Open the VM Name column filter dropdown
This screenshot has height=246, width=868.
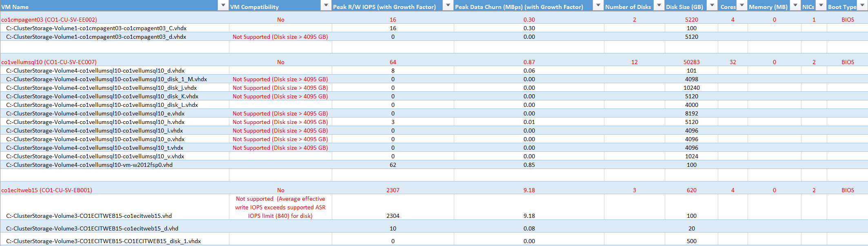pyautogui.click(x=223, y=5)
